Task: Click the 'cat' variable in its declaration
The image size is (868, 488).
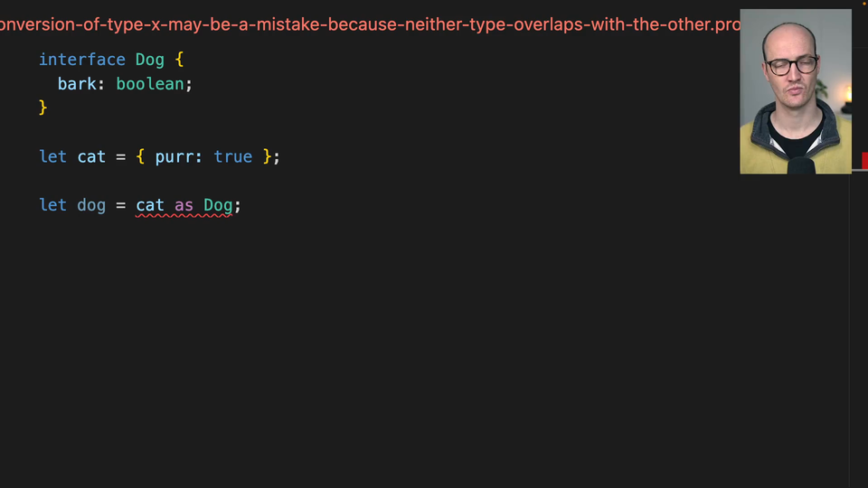Action: point(91,156)
